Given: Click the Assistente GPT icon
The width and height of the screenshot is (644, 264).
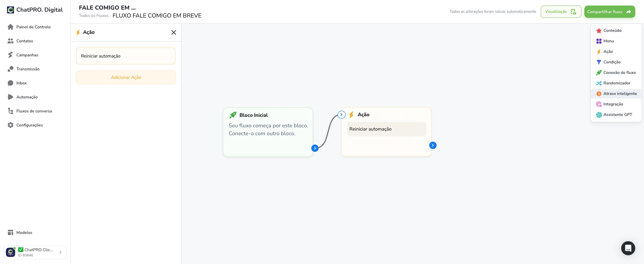Looking at the screenshot, I should click(599, 115).
